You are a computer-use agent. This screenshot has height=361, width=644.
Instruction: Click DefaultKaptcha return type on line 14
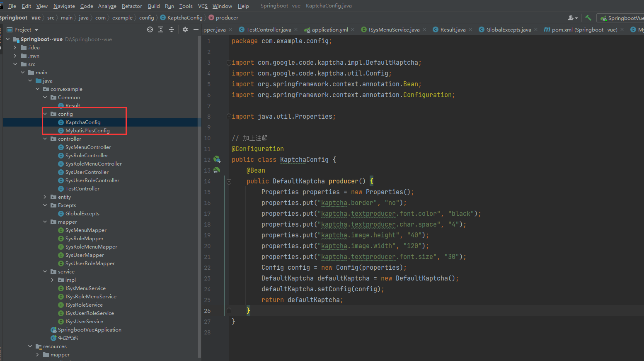pos(299,181)
